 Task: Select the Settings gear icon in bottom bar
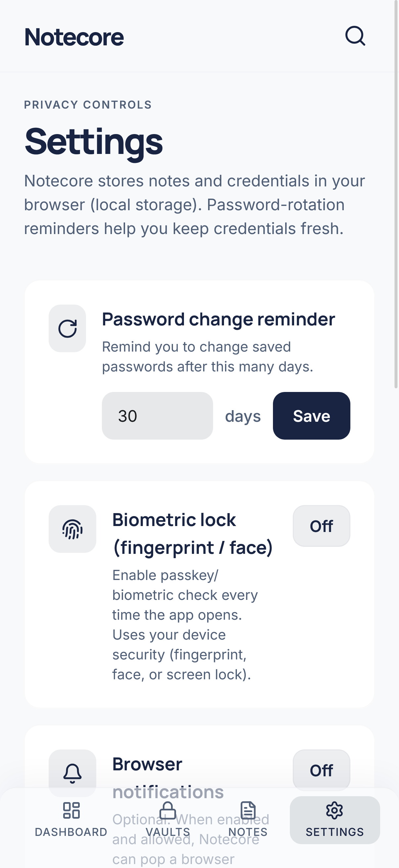click(x=335, y=810)
